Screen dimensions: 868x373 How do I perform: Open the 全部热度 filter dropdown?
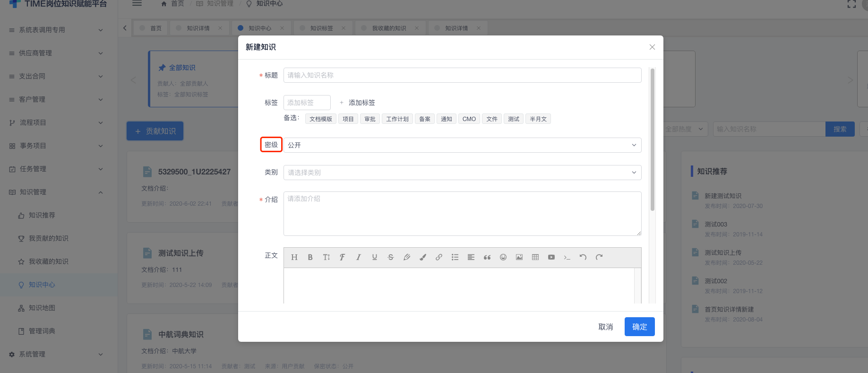point(685,129)
